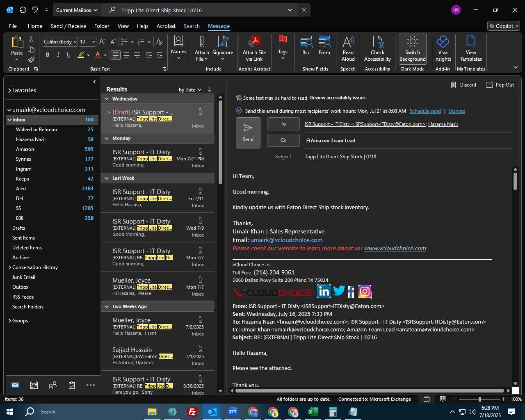This screenshot has width=525, height=420.
Task: Click the Cc recipients button
Action: 283,140
